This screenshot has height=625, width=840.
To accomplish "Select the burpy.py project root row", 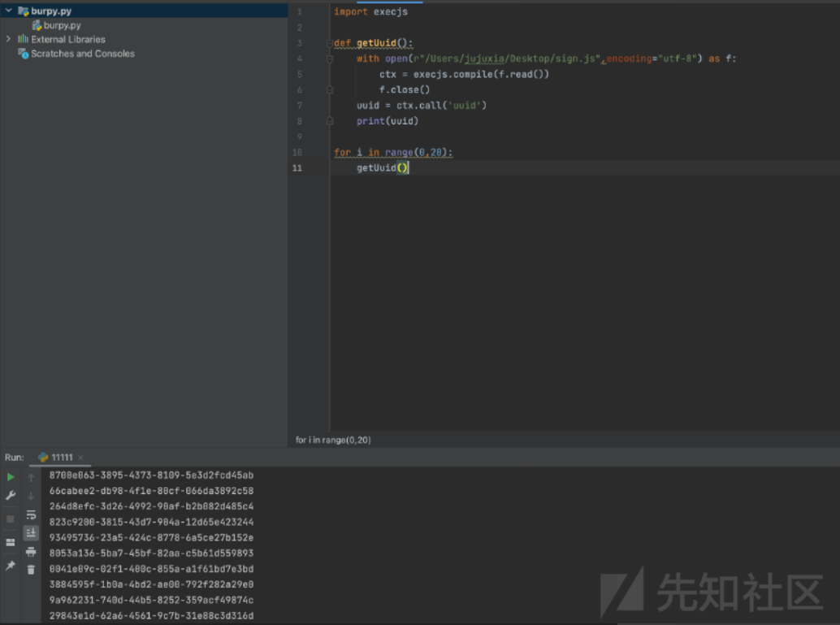I will click(x=144, y=11).
